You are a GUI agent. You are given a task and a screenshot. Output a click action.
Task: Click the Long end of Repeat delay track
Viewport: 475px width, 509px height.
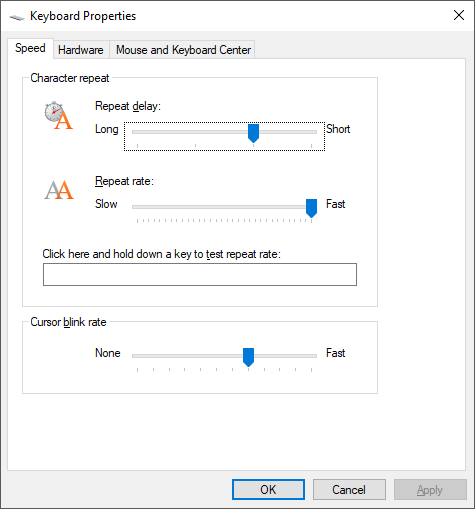point(137,132)
